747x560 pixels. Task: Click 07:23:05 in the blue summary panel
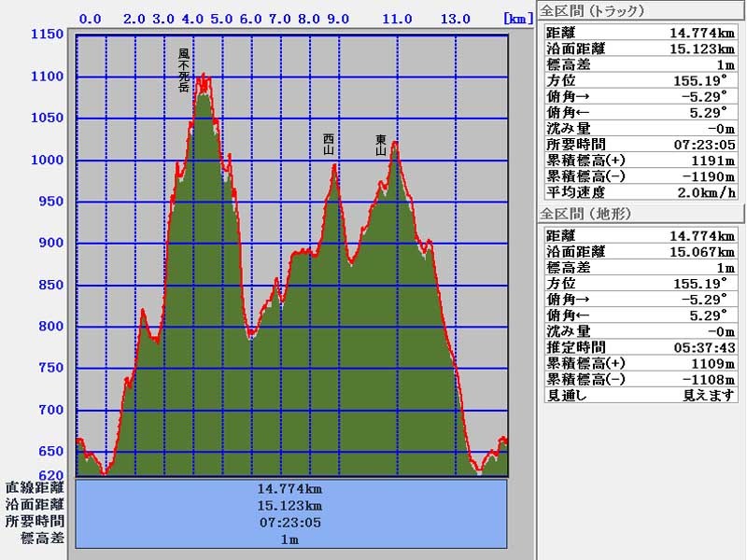pyautogui.click(x=290, y=522)
